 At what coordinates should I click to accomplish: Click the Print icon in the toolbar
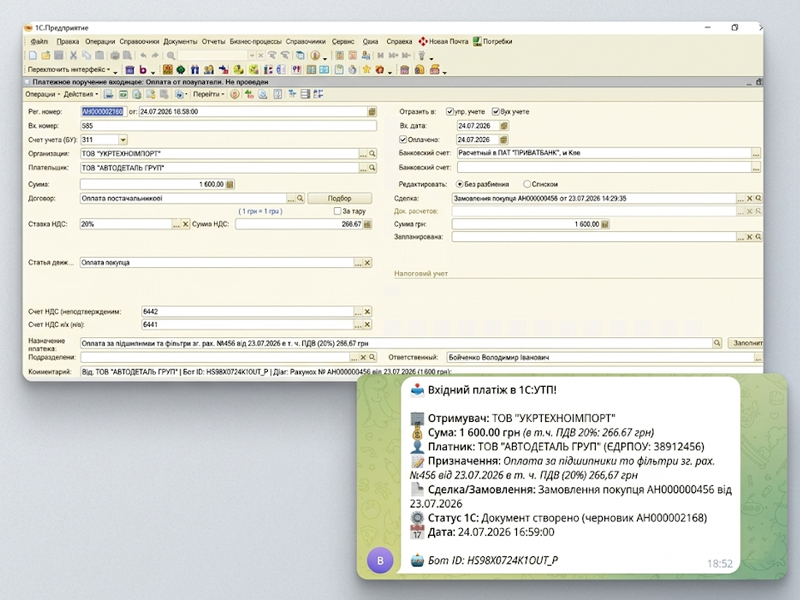[115, 55]
